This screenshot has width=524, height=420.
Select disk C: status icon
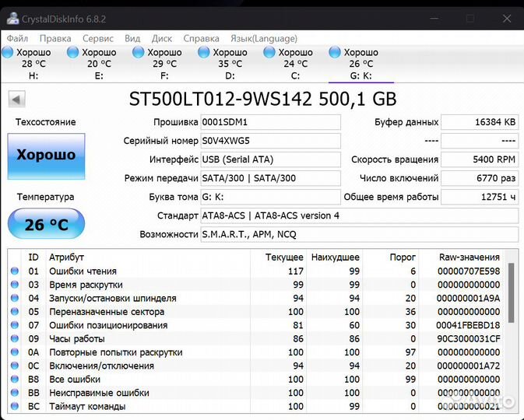[269, 52]
